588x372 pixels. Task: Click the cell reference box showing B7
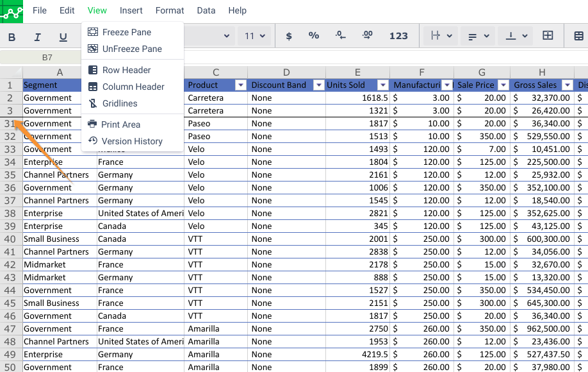click(47, 57)
